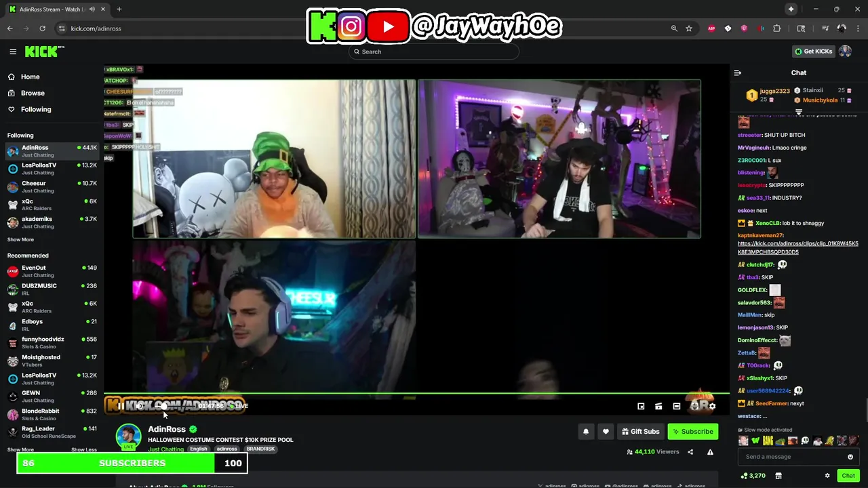Open video player settings gear
Viewport: 868px width, 488px height.
coord(712,406)
